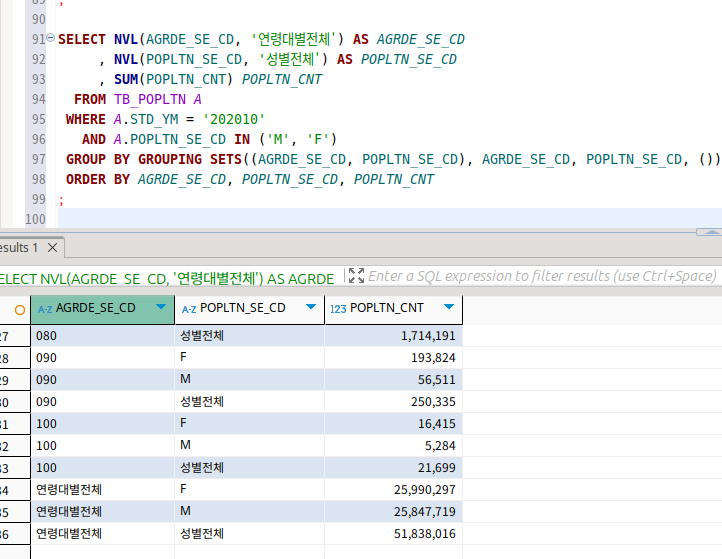Click the F cell for age 090
The width and height of the screenshot is (722, 559).
tap(248, 358)
